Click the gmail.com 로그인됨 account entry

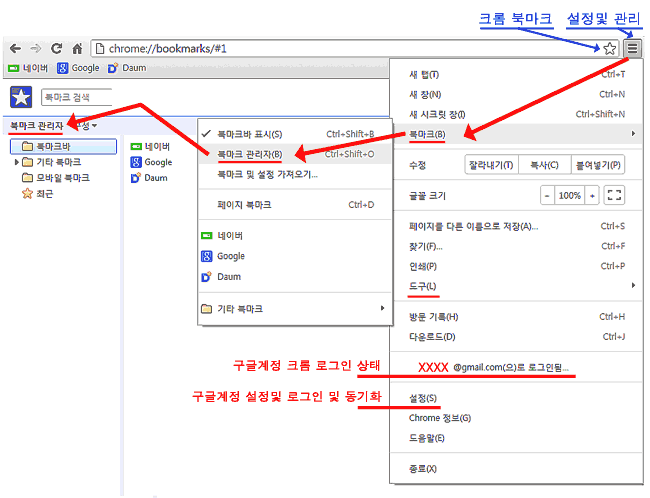(517, 367)
